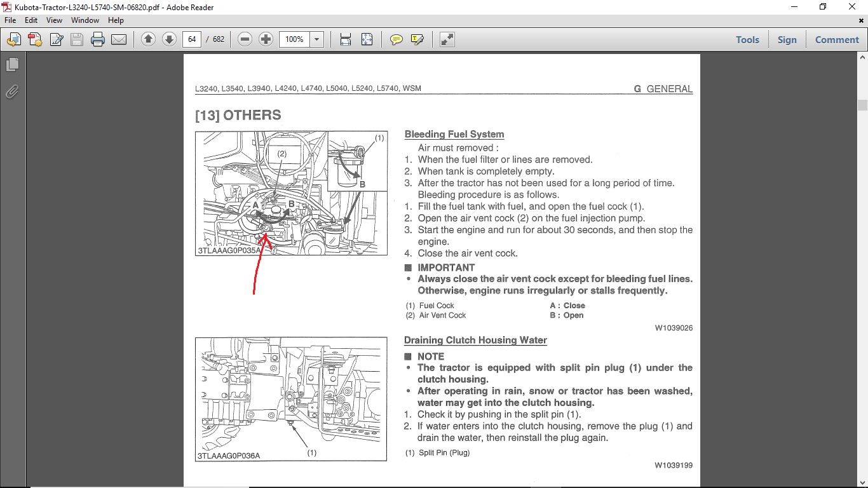Open the Attachments paperclip panel

pos(12,92)
